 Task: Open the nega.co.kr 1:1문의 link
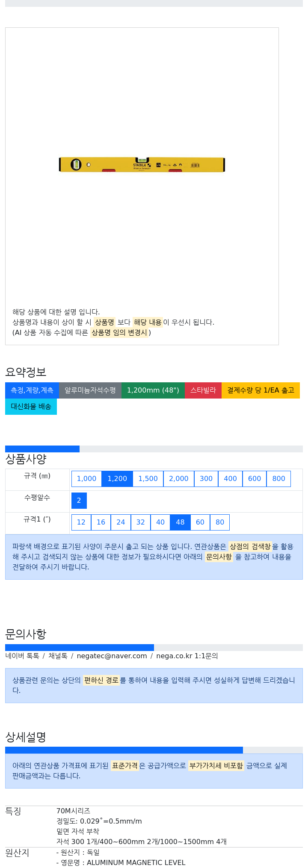coord(187,656)
